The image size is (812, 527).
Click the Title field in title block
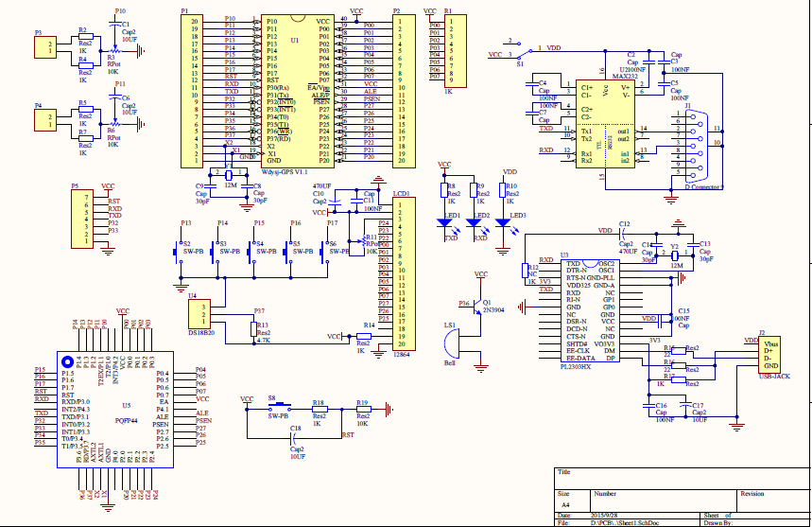[x=682, y=479]
